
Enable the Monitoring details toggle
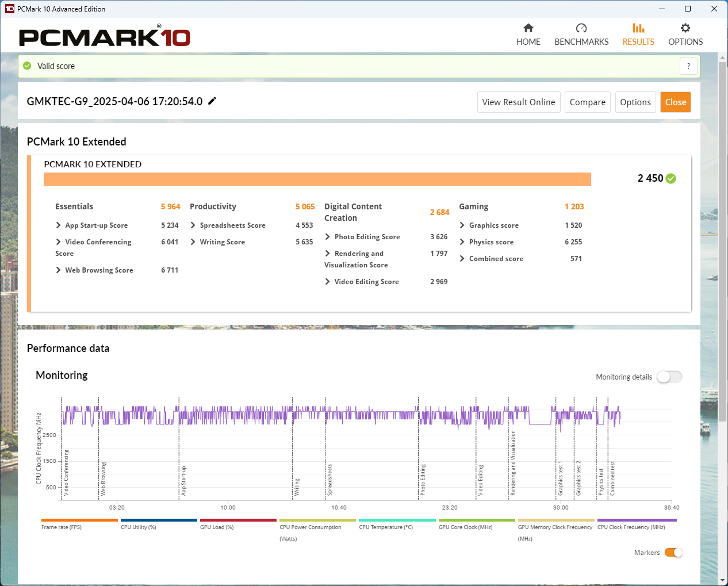pos(669,377)
